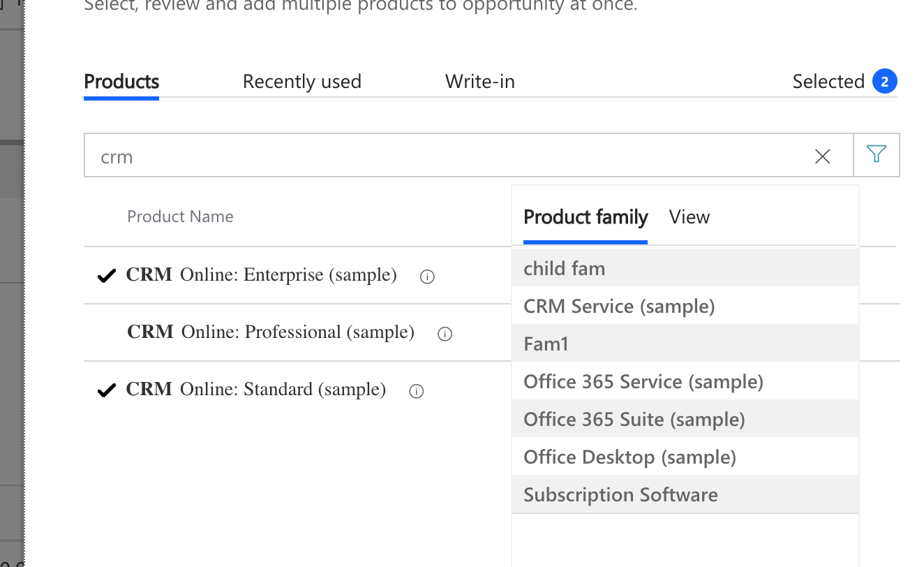Click the selected count badge 2
This screenshot has width=924, height=567.
884,82
